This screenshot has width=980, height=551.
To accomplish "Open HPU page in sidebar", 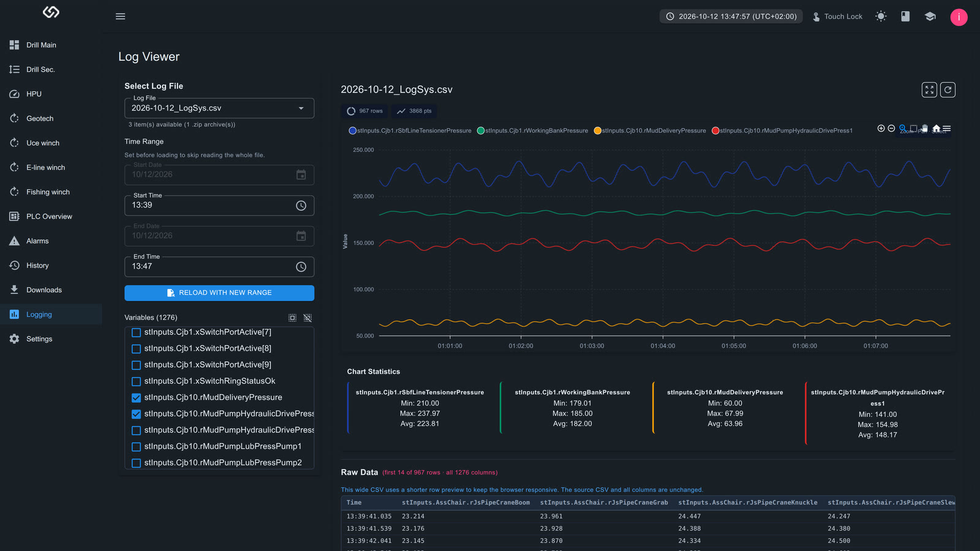I will tap(51, 94).
